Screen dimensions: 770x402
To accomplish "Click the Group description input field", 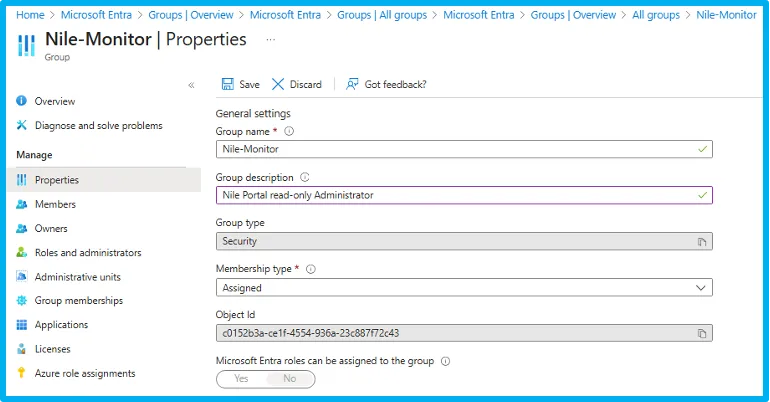I will tap(464, 195).
